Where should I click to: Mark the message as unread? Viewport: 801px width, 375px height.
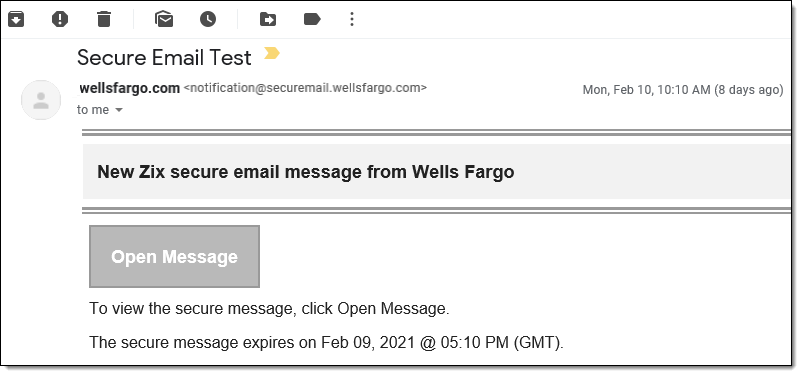164,19
